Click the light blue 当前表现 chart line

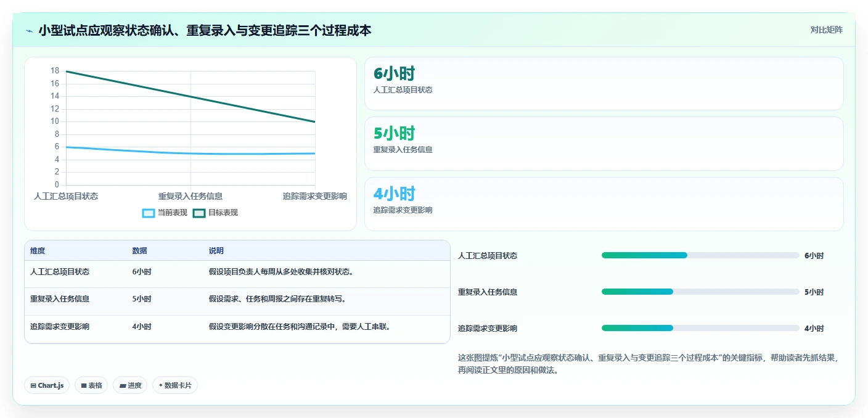coord(190,154)
